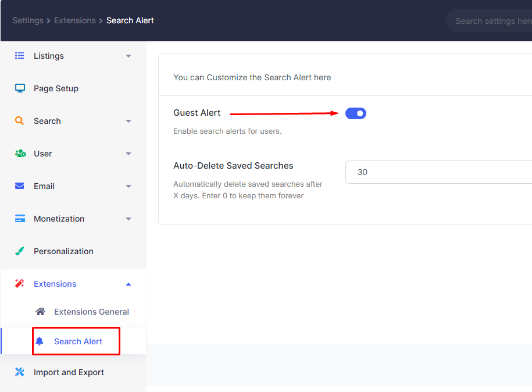Viewport: 532px width, 392px height.
Task: Click the Extensions General home icon
Action: coord(40,312)
